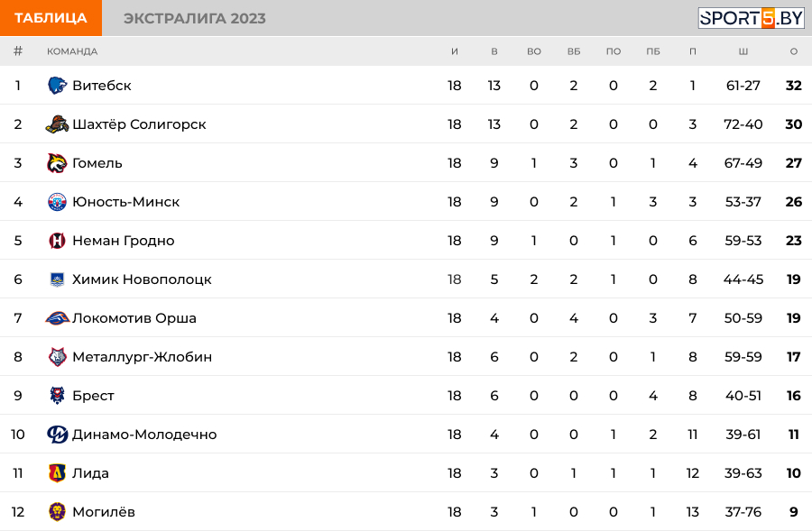
Task: Select the ЭКСТРАЛИГА 2023 tab
Action: 195,18
